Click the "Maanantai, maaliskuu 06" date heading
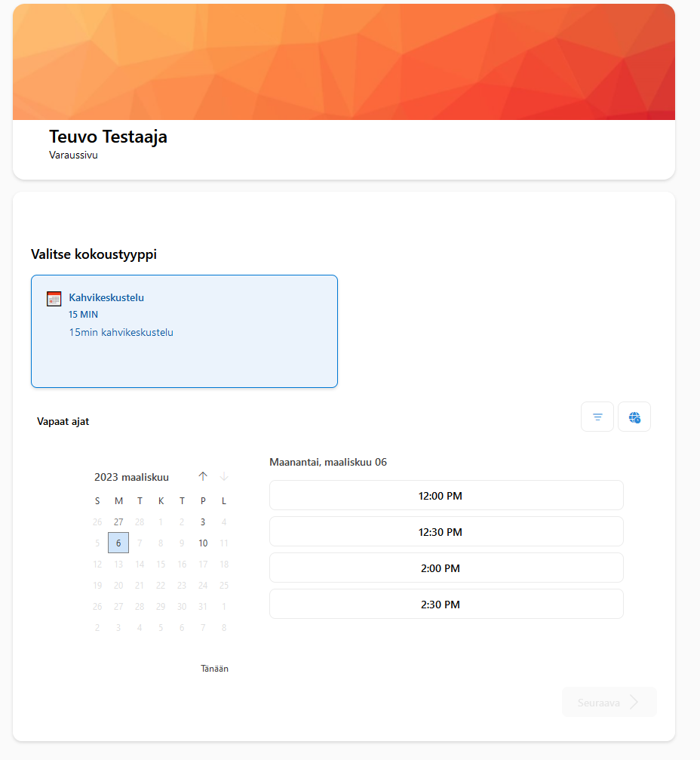This screenshot has width=700, height=760. click(x=328, y=462)
